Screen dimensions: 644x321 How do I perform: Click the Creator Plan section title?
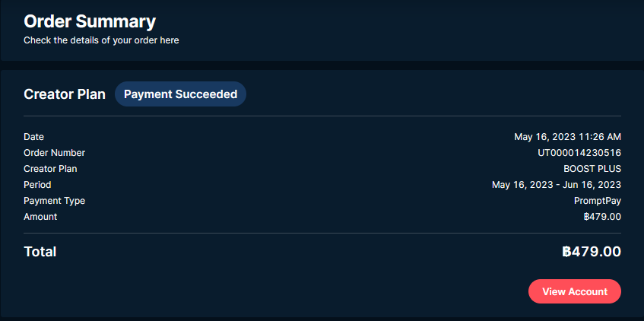coord(65,94)
